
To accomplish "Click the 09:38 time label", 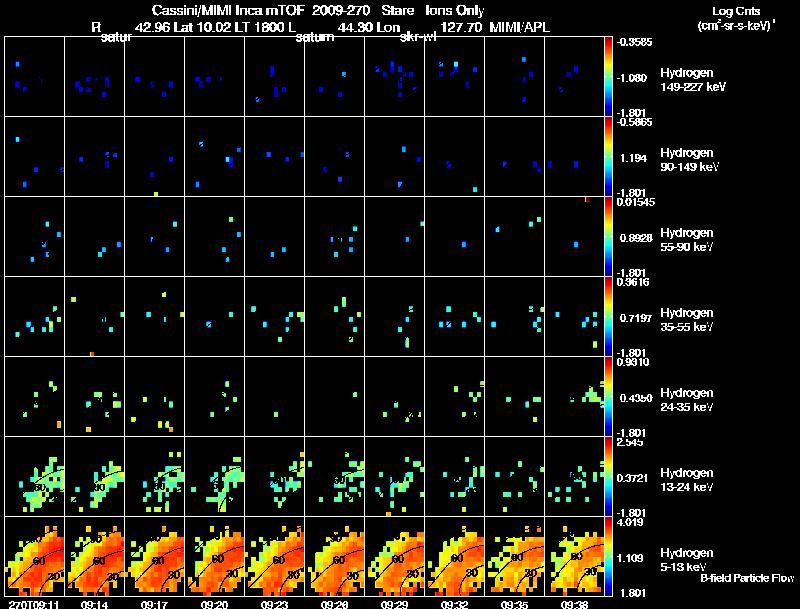I will tap(574, 604).
